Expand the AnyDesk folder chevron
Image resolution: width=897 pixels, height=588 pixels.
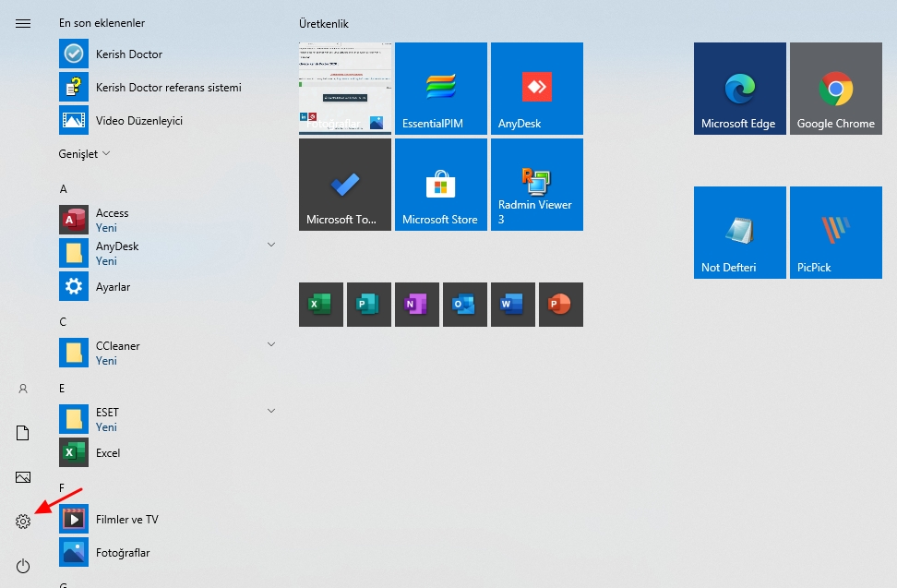[271, 245]
